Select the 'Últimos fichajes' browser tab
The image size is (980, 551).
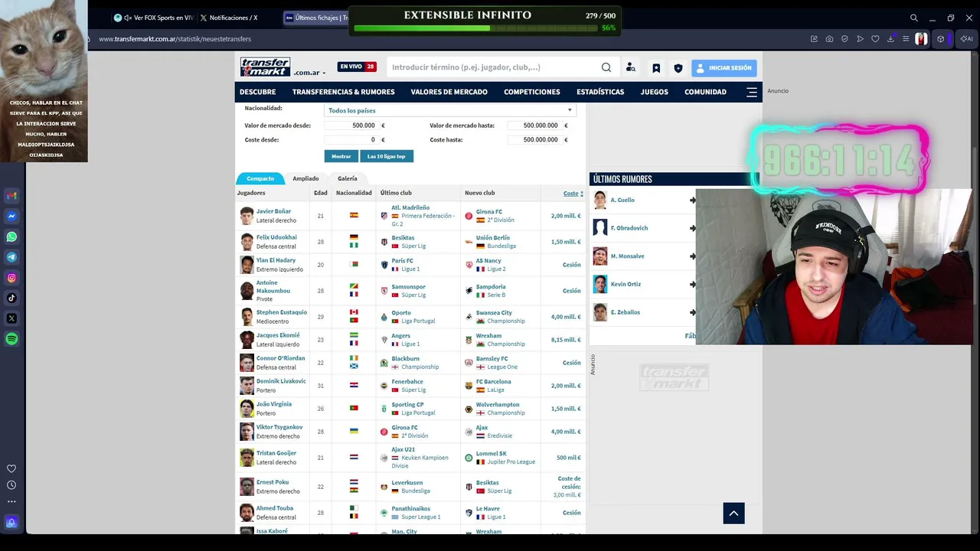pos(315,18)
